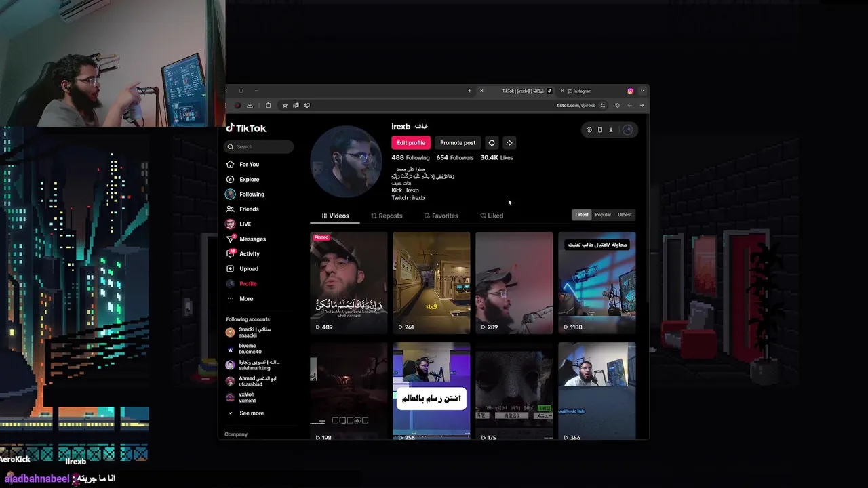Open the Friends page

243,209
